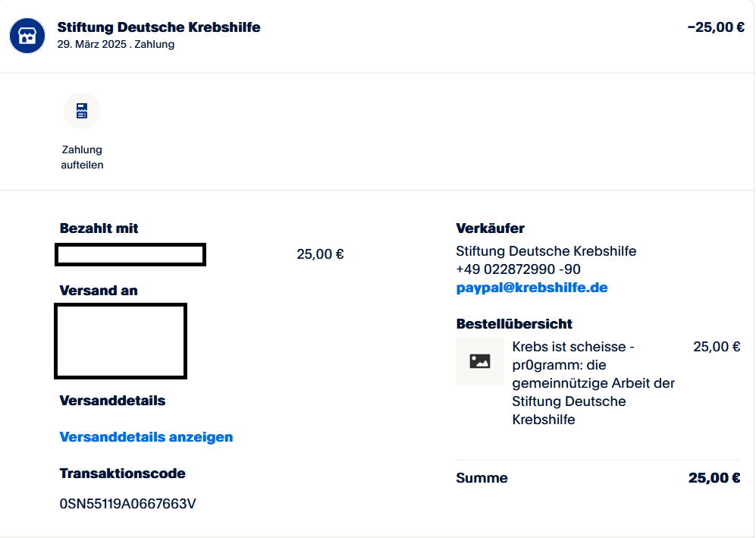Click the seller phone number +49 022872990 -90
The image size is (756, 538).
pos(519,269)
